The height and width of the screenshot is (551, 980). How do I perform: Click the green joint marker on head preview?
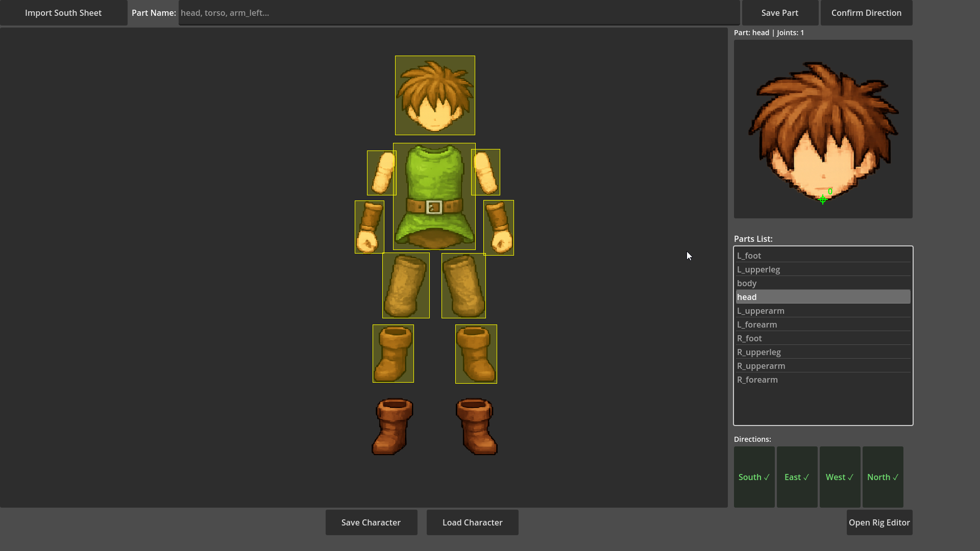click(x=822, y=199)
